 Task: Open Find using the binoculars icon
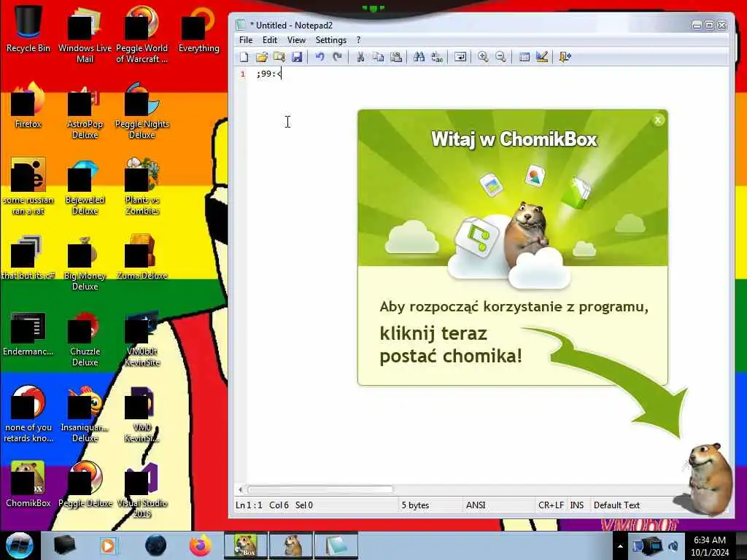click(x=419, y=57)
